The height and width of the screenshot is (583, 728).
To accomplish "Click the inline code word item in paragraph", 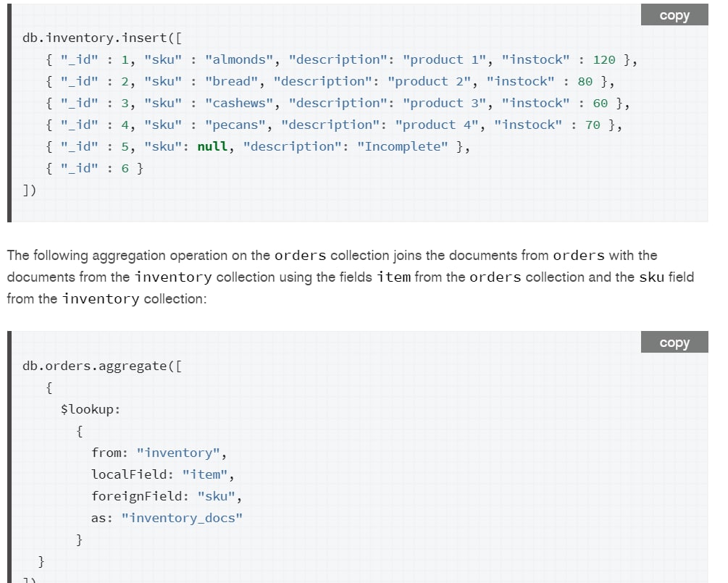I will [394, 277].
